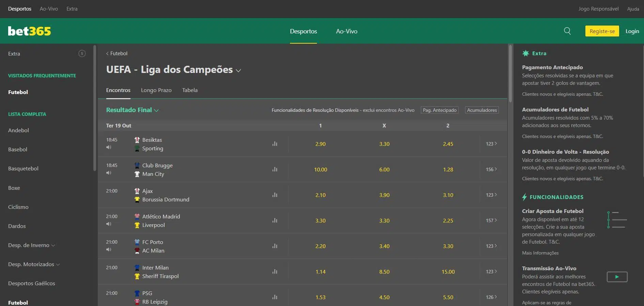Open the Resultado Final market dropdown
This screenshot has width=644, height=306.
[x=132, y=110]
